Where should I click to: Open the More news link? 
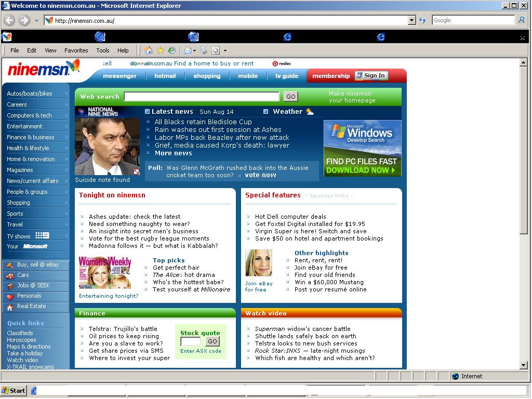tap(173, 153)
